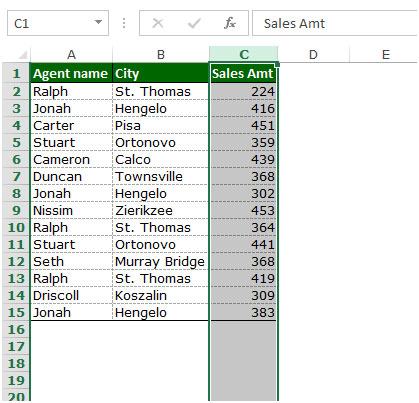Click the Enter checkmark icon in formula bar
Image resolution: width=419 pixels, height=403 pixels.
pos(194,23)
